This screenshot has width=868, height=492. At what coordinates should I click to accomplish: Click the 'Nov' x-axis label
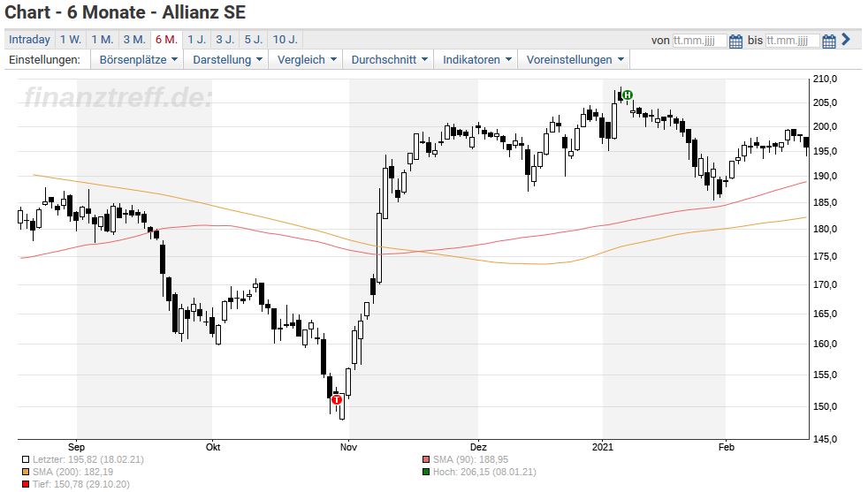tap(349, 447)
